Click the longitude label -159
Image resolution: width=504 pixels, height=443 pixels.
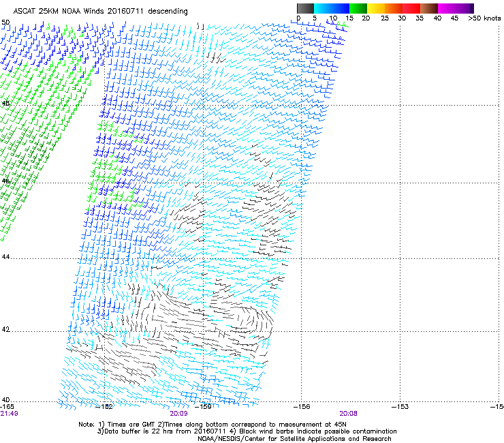[204, 407]
